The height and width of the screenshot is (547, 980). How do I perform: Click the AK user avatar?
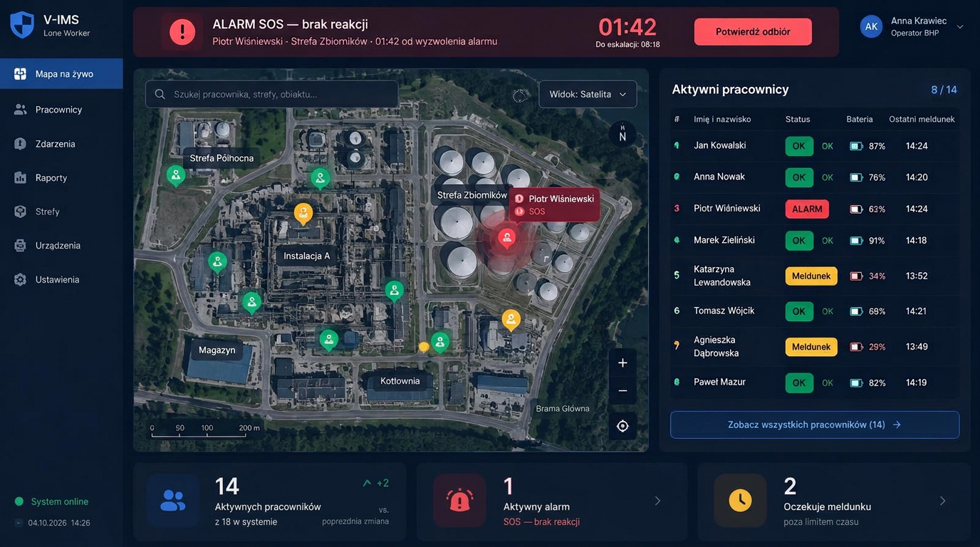tap(871, 26)
